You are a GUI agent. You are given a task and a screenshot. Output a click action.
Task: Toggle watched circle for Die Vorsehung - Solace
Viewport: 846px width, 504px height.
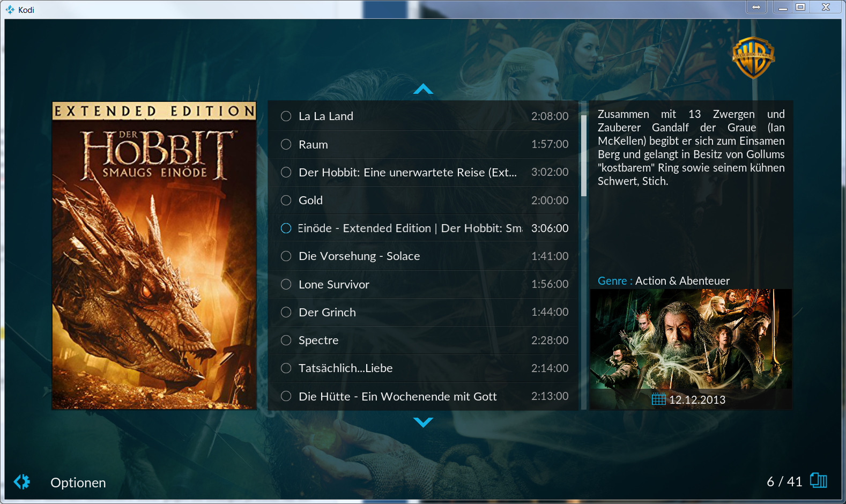point(286,256)
